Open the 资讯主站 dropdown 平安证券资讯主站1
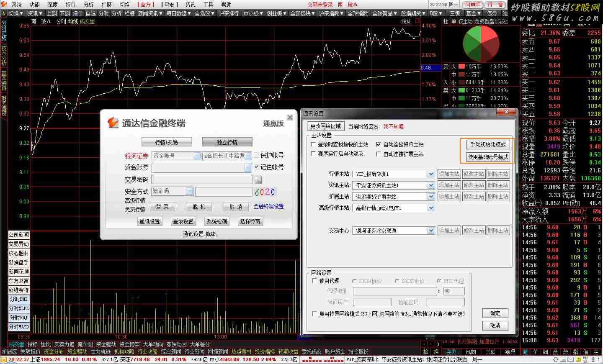The width and height of the screenshot is (603, 364). [x=393, y=185]
